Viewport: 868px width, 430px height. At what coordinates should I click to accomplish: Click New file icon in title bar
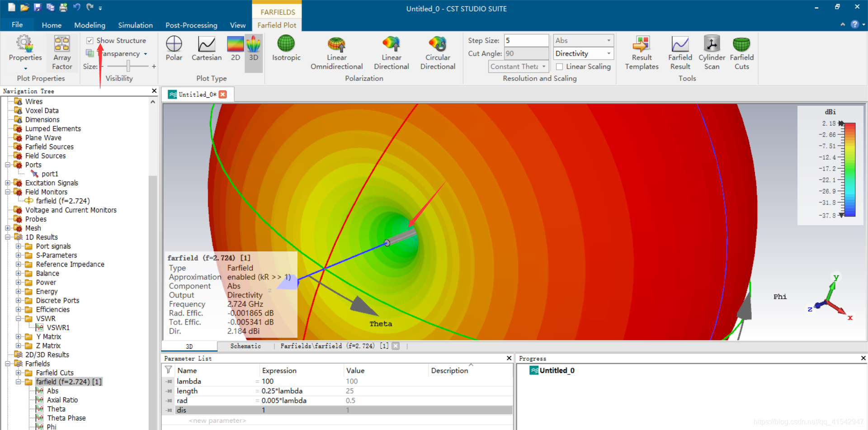point(12,7)
